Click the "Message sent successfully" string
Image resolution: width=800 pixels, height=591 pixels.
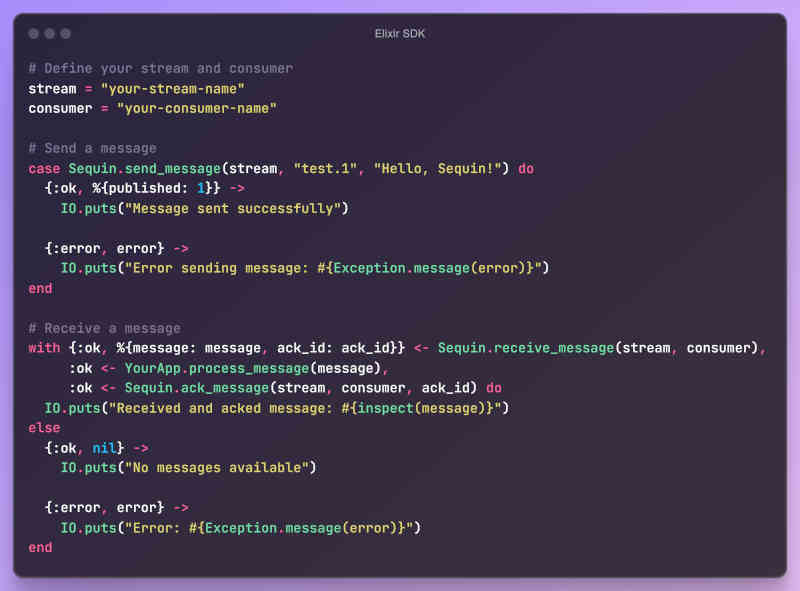[x=233, y=209]
